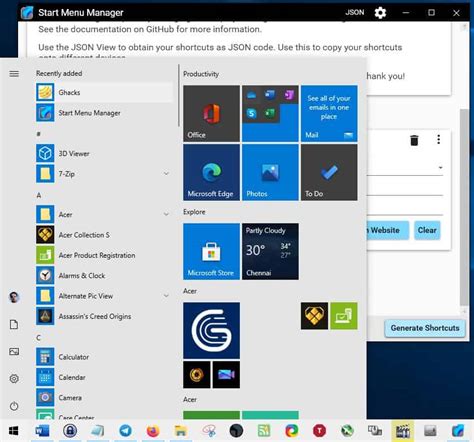
Task: Click the Start Menu Manager window scrollbar
Action: click(x=464, y=207)
